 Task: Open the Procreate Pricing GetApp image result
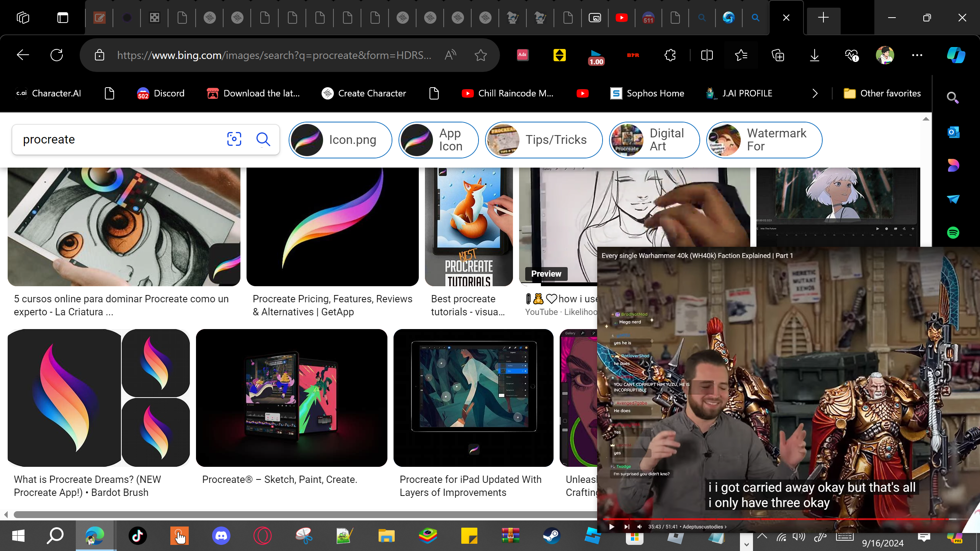332,227
